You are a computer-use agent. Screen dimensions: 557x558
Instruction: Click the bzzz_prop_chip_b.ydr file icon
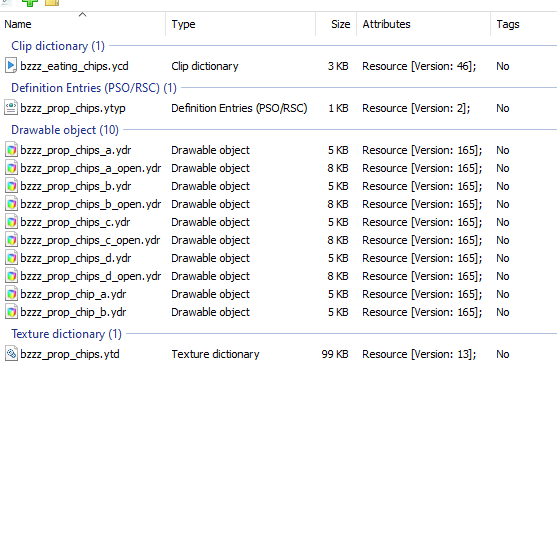[x=11, y=312]
